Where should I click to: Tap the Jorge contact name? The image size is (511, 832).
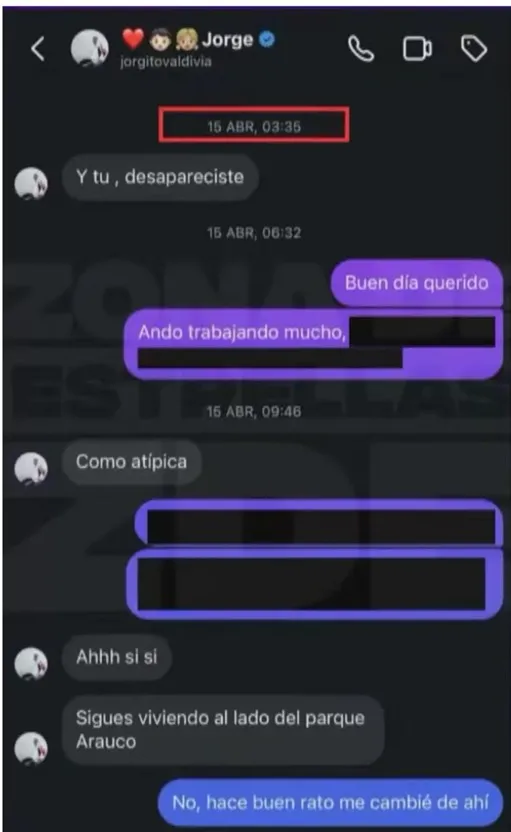click(228, 39)
